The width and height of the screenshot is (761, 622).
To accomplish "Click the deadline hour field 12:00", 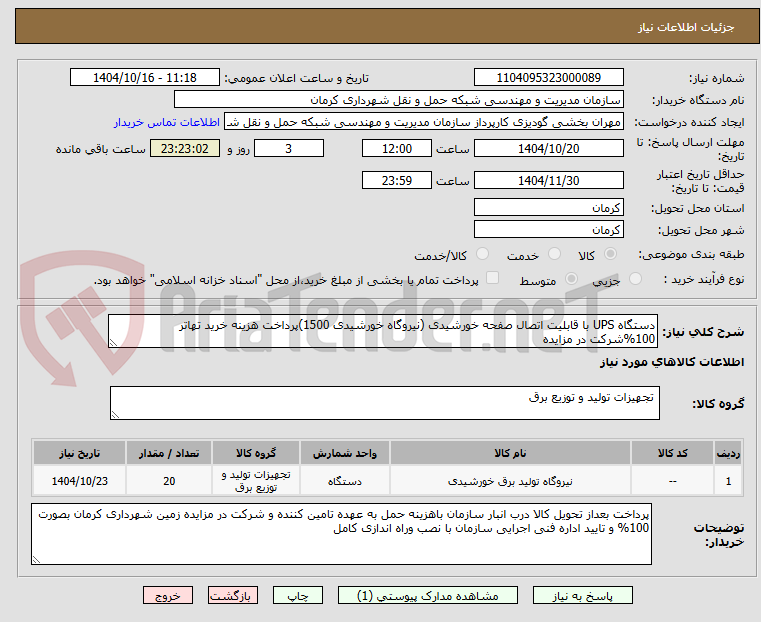I will click(397, 148).
